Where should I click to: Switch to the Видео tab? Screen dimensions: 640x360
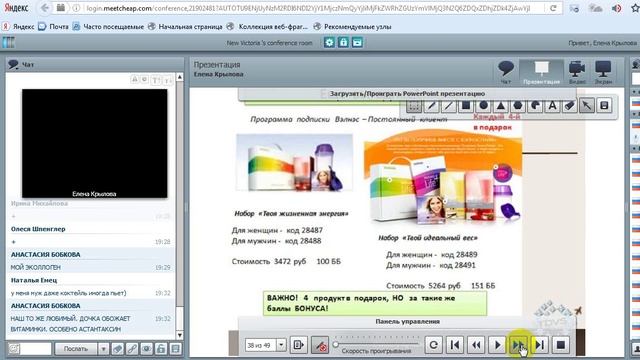click(577, 72)
